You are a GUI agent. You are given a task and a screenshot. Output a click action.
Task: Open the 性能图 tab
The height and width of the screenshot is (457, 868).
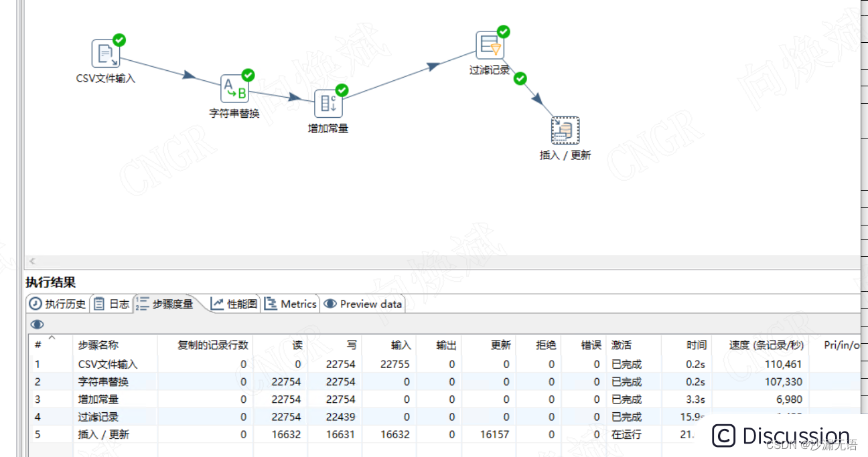232,303
